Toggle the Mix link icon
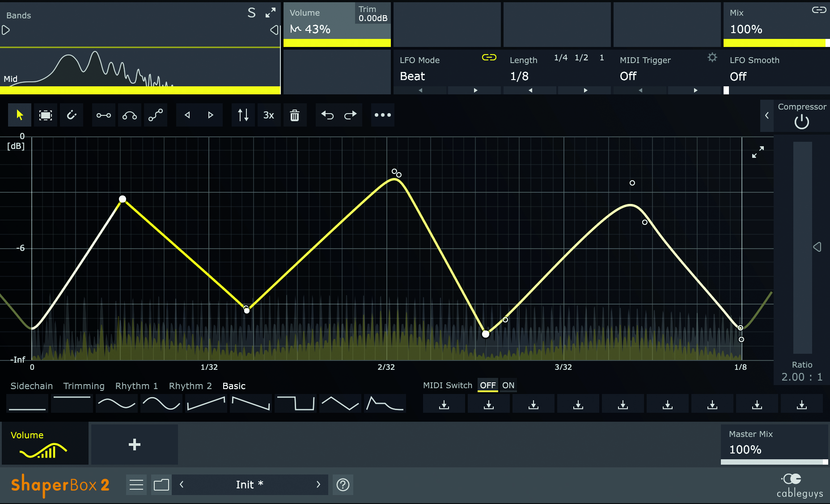Image resolution: width=830 pixels, height=504 pixels. [819, 10]
